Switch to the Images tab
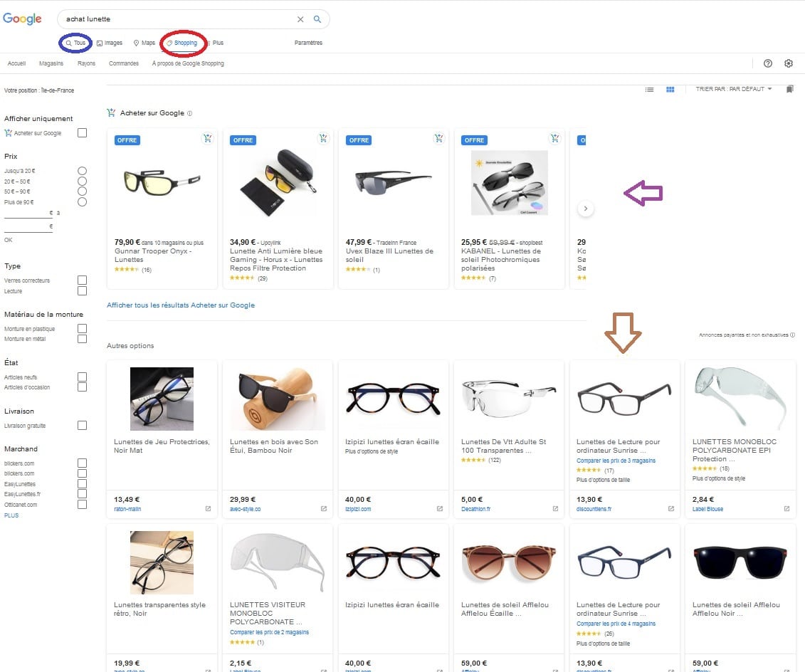Image resolution: width=805 pixels, height=672 pixels. 110,43
